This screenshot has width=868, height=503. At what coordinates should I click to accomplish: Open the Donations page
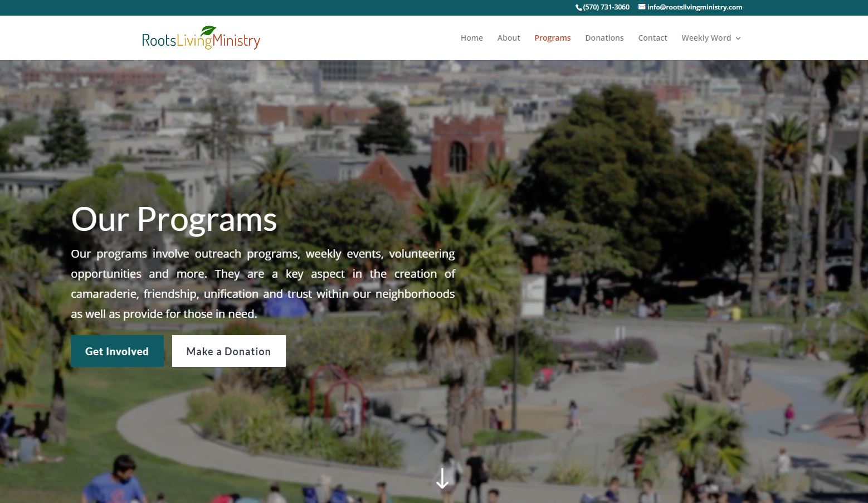(604, 38)
